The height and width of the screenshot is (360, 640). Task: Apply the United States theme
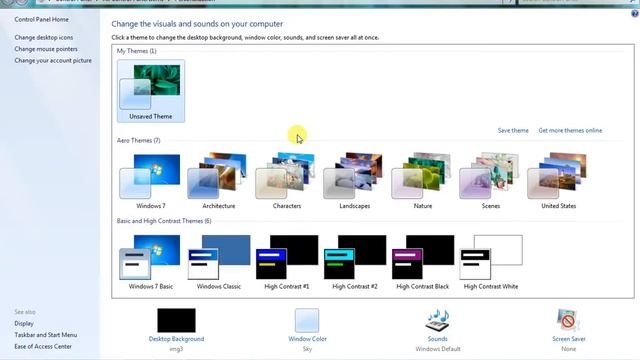(x=558, y=181)
